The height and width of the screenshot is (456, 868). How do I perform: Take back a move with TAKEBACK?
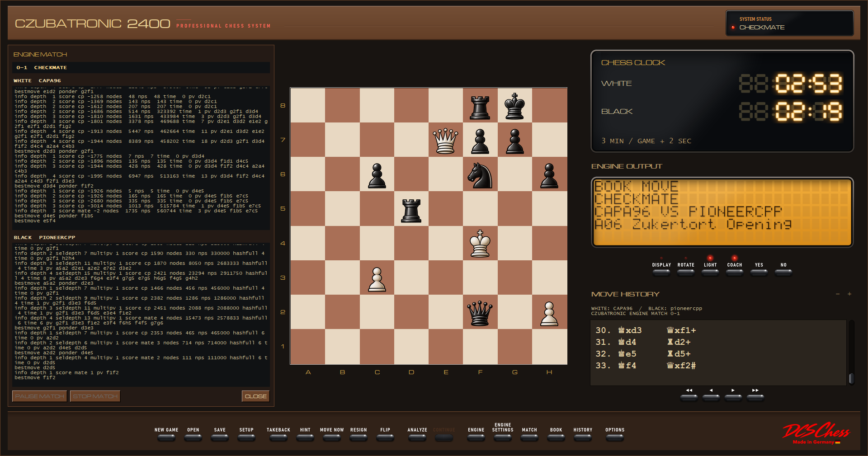tap(278, 437)
